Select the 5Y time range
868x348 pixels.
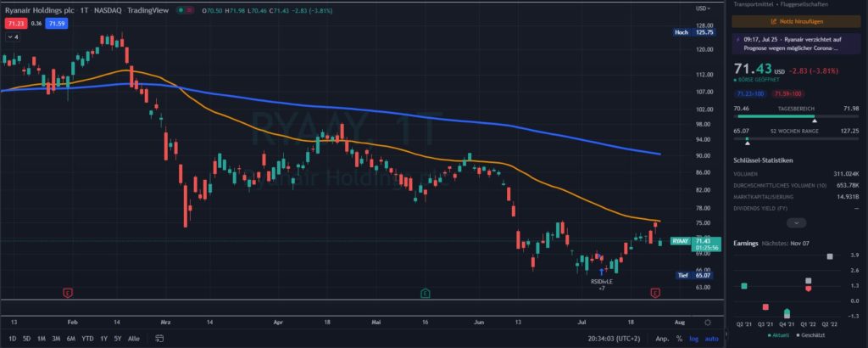pos(118,339)
